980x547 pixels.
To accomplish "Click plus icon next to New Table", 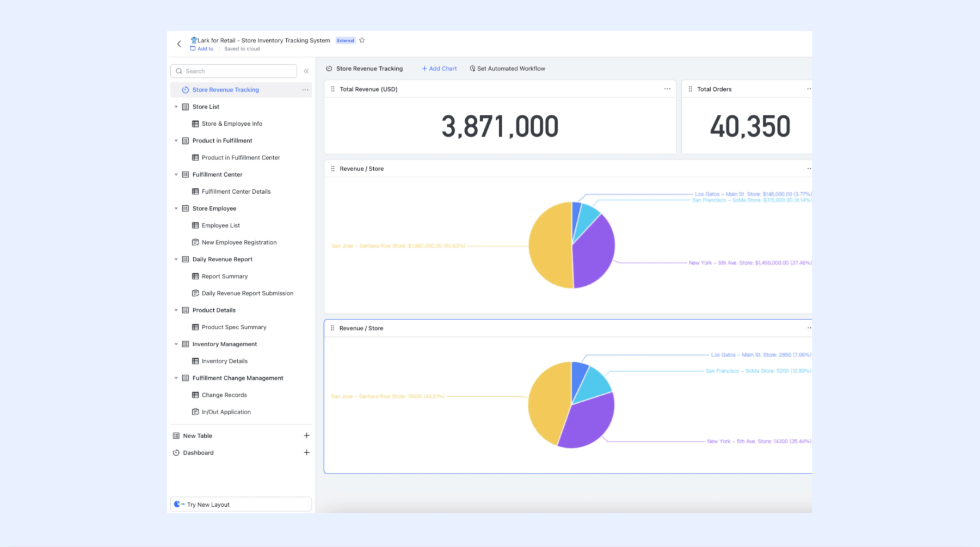I will pyautogui.click(x=306, y=435).
